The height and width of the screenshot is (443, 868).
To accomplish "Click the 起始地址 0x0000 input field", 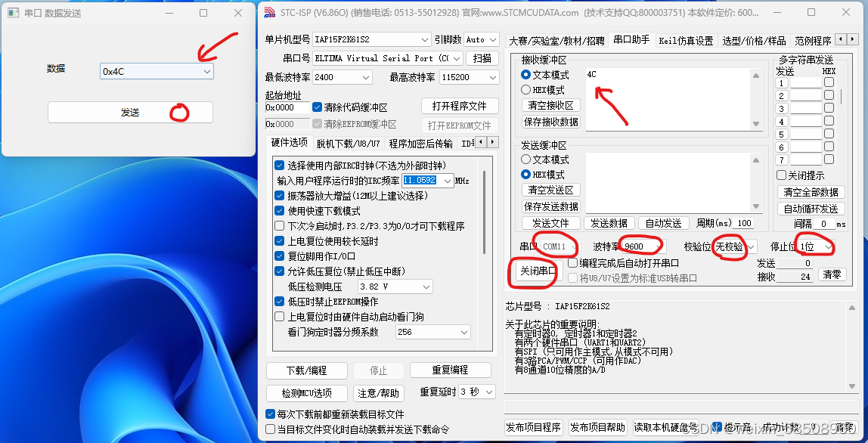I will pyautogui.click(x=287, y=107).
